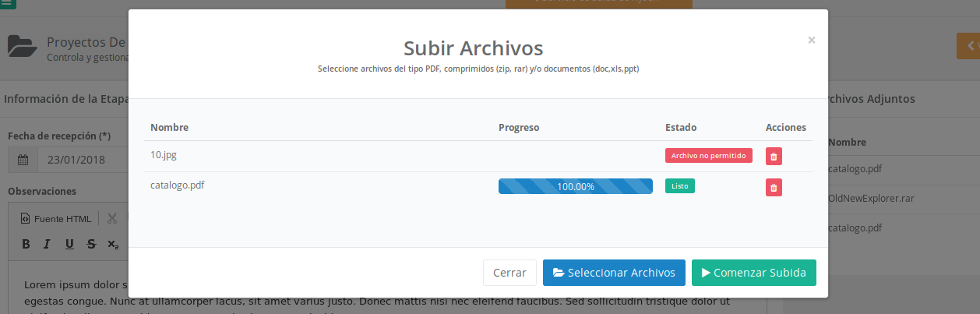Start the upload with Comenzar Subida

pyautogui.click(x=753, y=273)
